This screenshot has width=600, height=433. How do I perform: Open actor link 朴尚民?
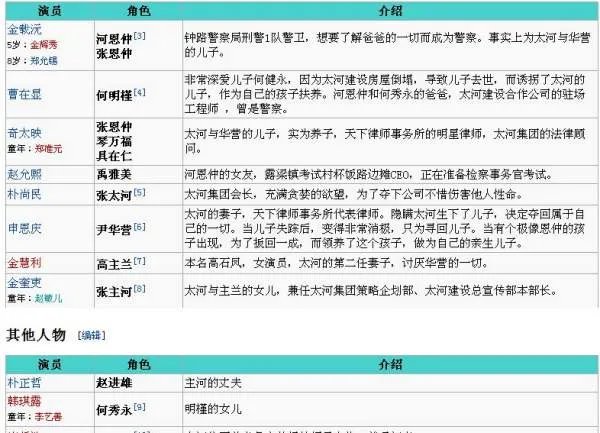tap(24, 194)
